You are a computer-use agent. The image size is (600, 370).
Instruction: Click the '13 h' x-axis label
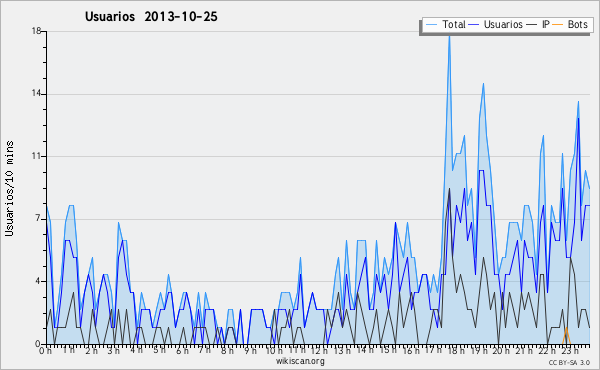[342, 350]
